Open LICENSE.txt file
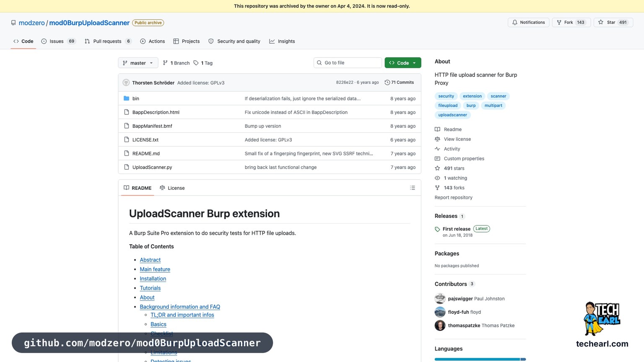 click(145, 140)
